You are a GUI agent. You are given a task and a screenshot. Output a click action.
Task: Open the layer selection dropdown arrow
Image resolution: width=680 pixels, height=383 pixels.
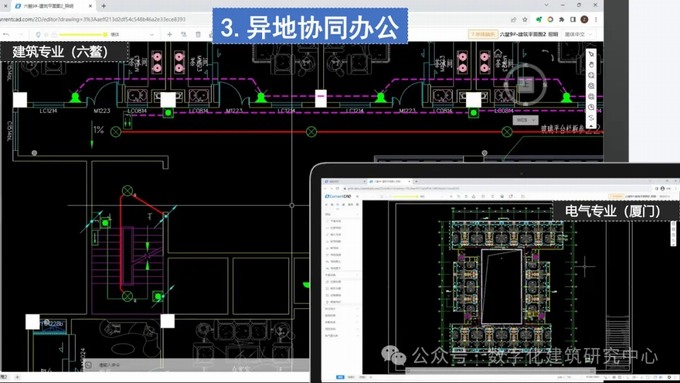(152, 34)
